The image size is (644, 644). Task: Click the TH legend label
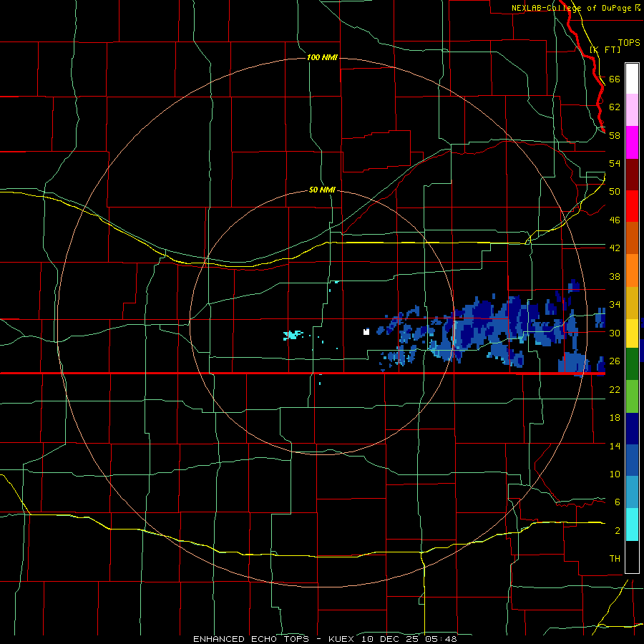point(615,558)
